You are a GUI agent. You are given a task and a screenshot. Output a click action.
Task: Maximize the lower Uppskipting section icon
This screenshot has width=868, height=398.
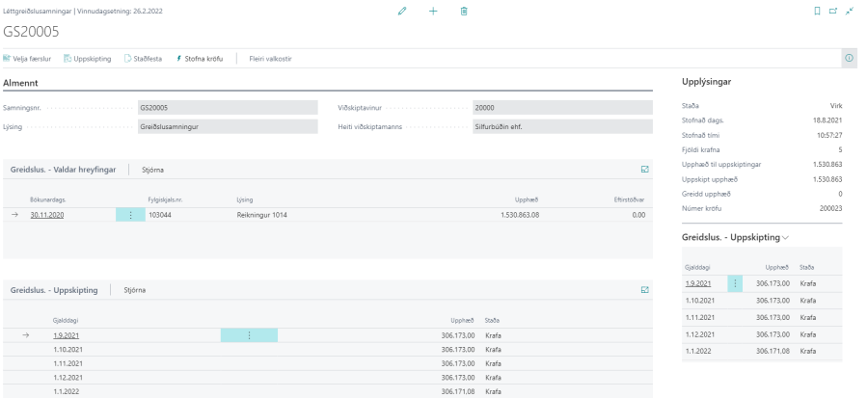[x=644, y=289]
